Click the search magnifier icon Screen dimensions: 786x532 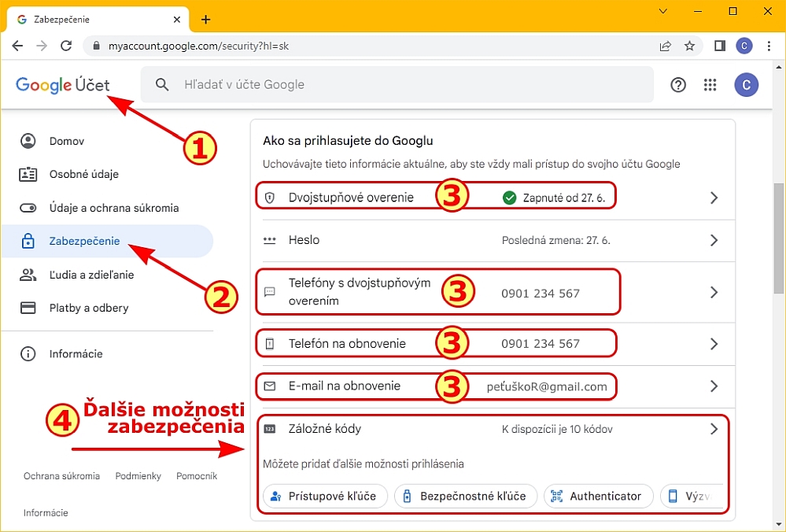[162, 84]
